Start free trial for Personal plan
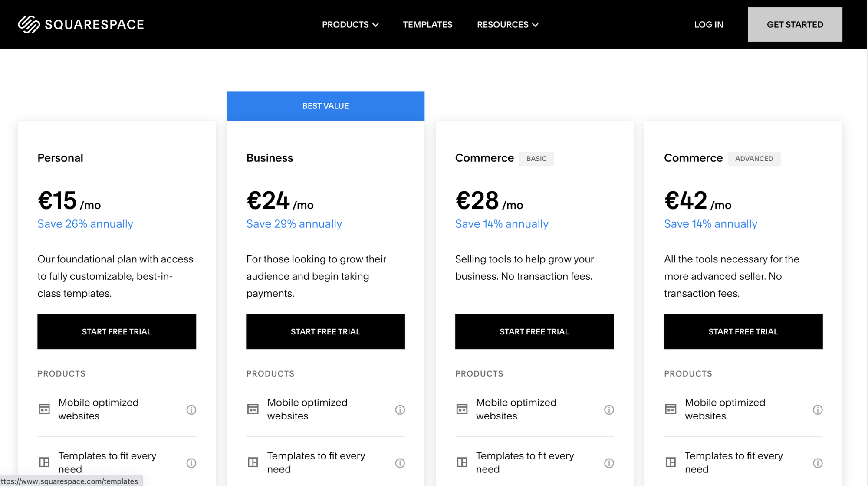This screenshot has height=488, width=868. pyautogui.click(x=117, y=331)
